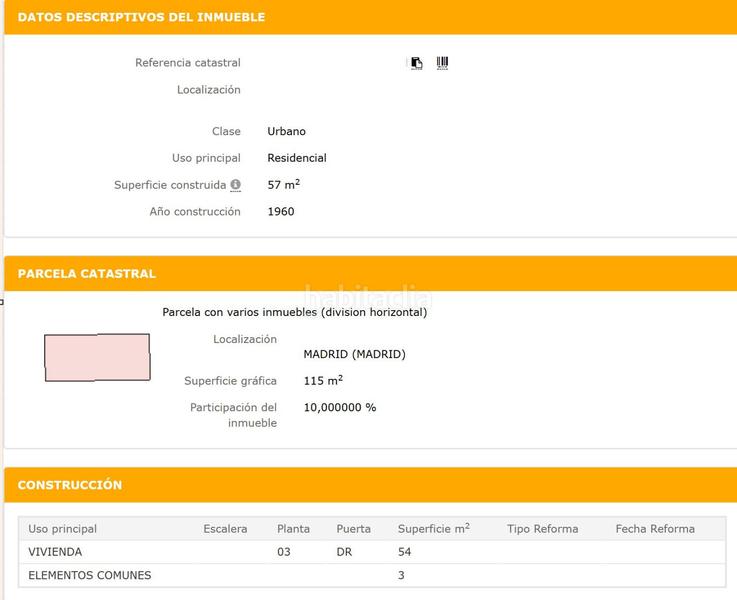Click the copy cadastral reference icon
The width and height of the screenshot is (737, 600).
[x=416, y=63]
